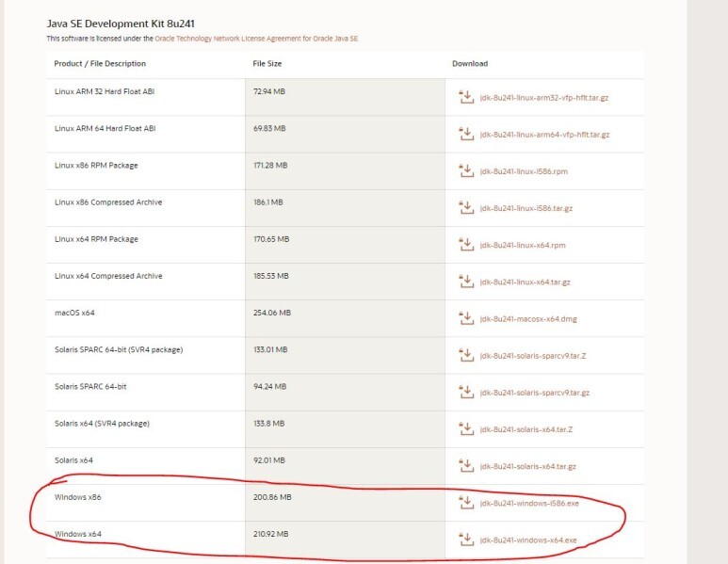This screenshot has width=728, height=564.
Task: Download jdk-8u241-solaris-sparcv9.tar.gz link
Action: pyautogui.click(x=534, y=393)
